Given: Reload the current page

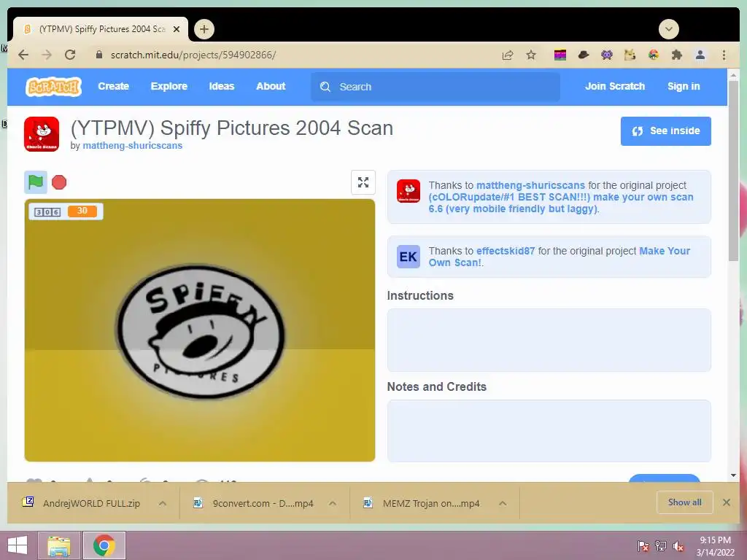Looking at the screenshot, I should pos(70,55).
